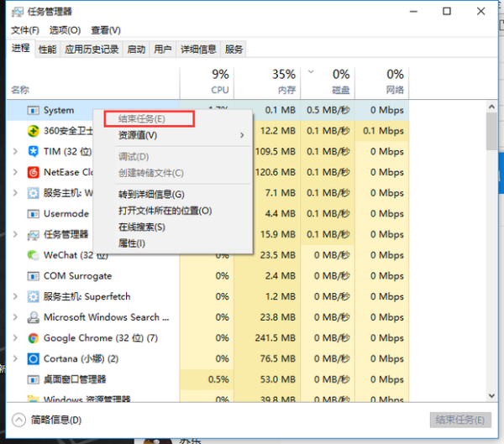Screen dimensions: 504x444
Task: Open the 选项(O) menu
Action: [65, 30]
